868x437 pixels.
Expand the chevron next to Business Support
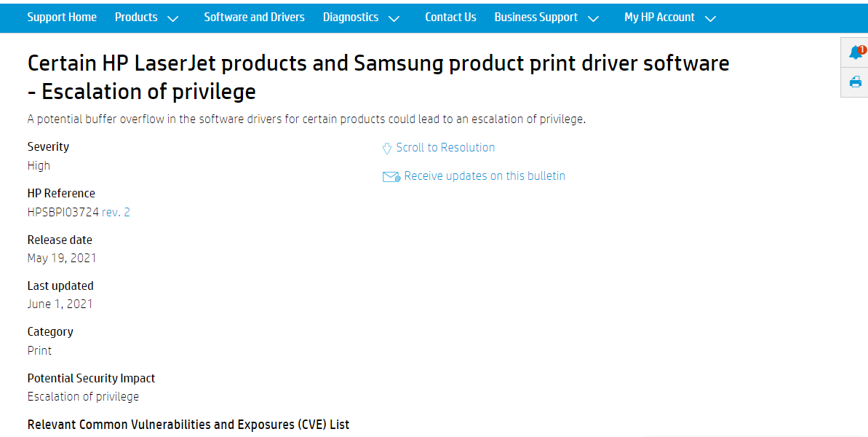(x=593, y=19)
